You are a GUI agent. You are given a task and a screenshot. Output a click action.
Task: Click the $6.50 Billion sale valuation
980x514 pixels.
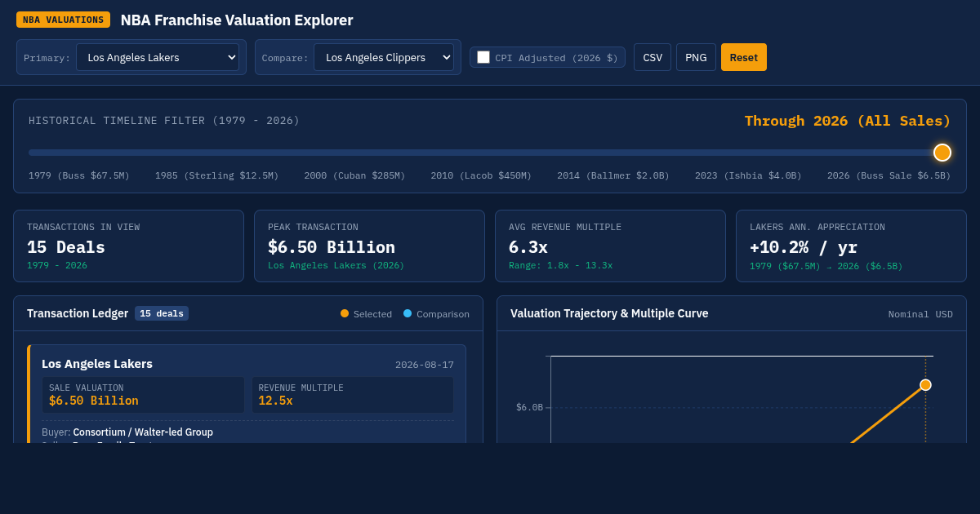point(94,401)
